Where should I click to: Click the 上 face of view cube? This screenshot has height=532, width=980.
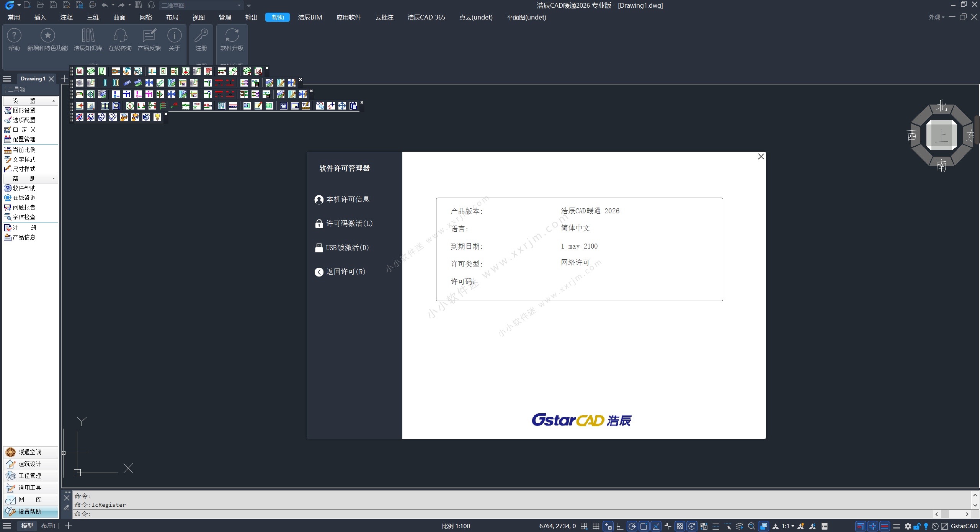click(941, 135)
